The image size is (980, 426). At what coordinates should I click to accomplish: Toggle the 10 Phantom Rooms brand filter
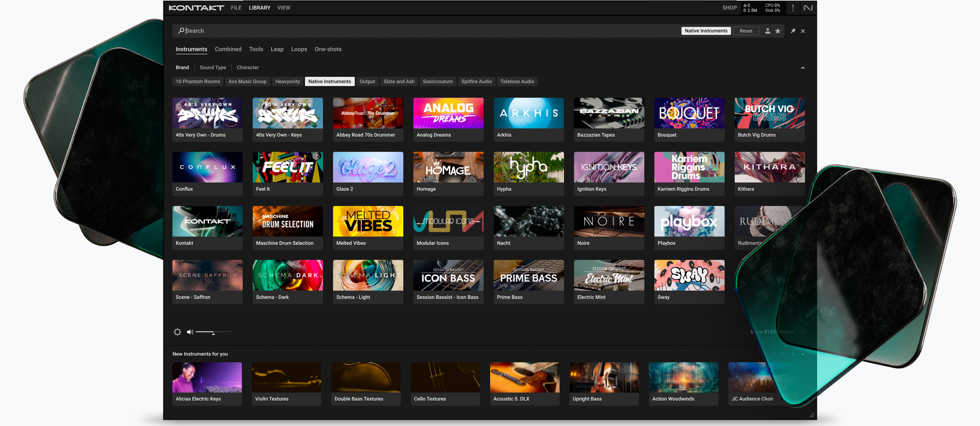pos(198,81)
